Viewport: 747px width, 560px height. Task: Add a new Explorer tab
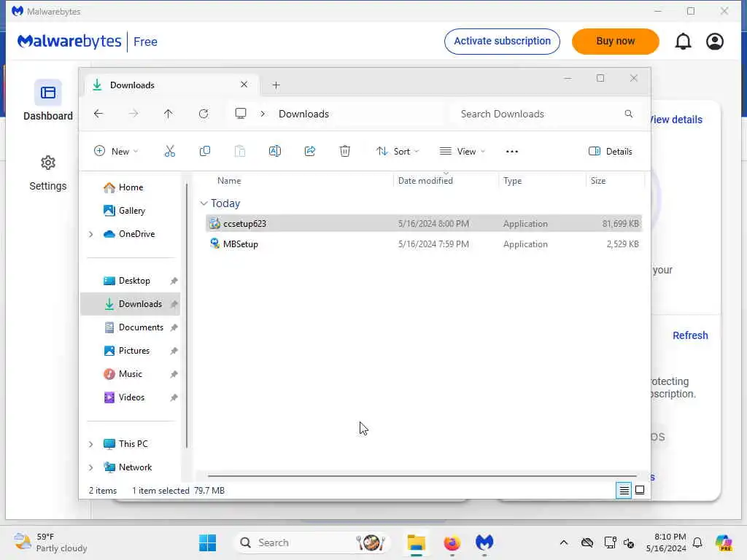coord(276,85)
